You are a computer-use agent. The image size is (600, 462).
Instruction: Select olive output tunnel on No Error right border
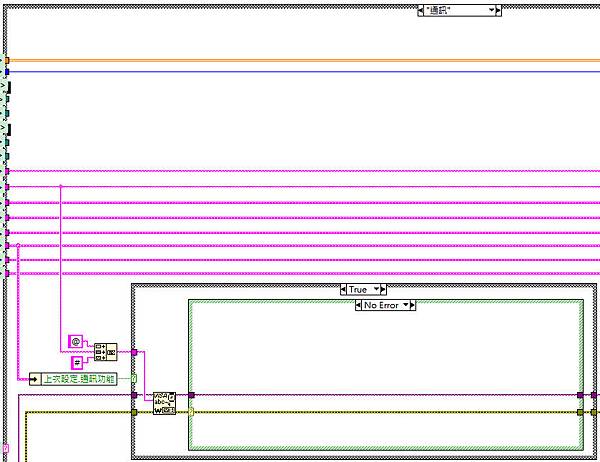pyautogui.click(x=580, y=412)
